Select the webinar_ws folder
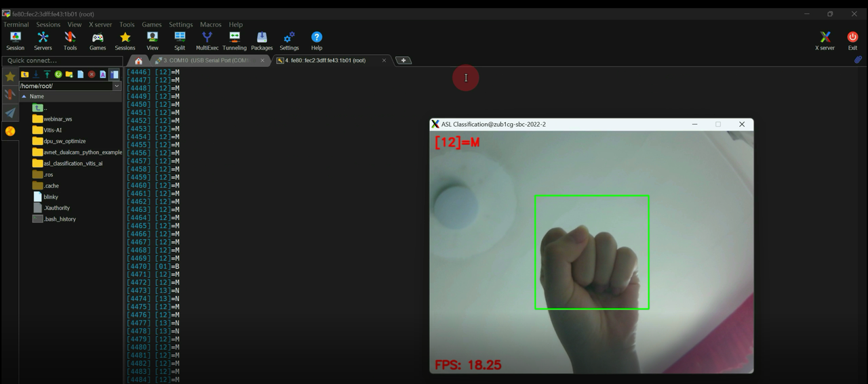868x384 pixels. click(52, 119)
